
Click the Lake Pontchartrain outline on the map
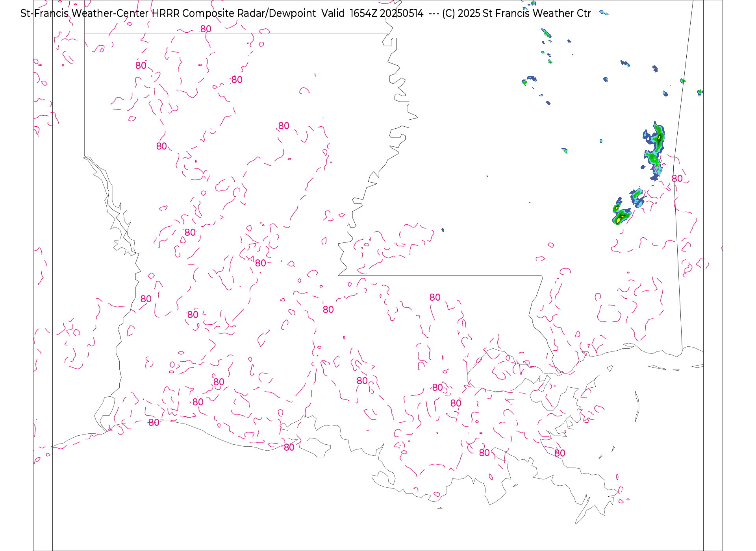504,371
